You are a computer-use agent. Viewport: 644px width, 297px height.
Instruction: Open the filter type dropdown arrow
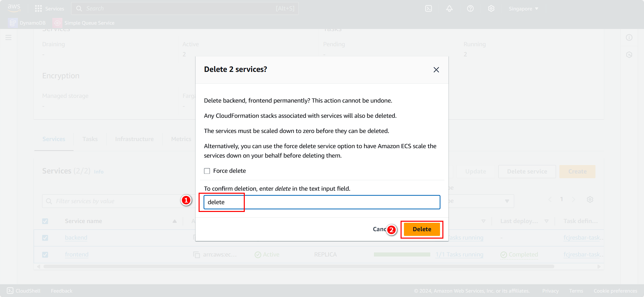coord(507,201)
